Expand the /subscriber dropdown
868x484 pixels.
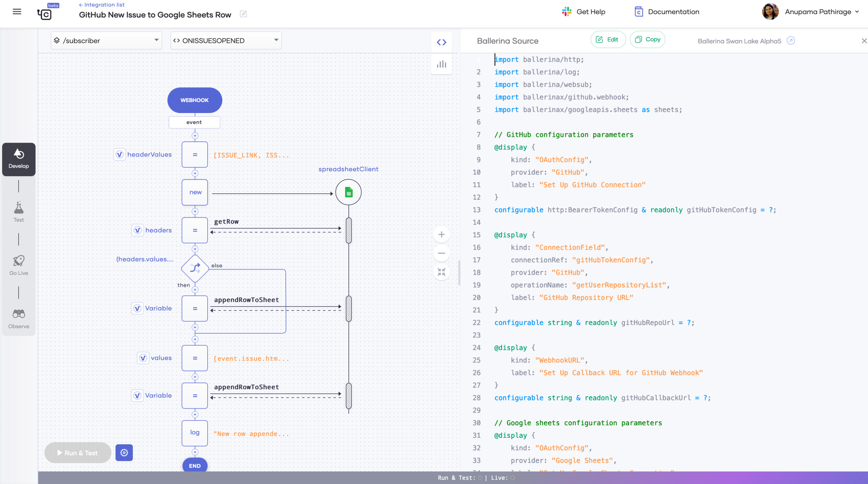tap(106, 40)
